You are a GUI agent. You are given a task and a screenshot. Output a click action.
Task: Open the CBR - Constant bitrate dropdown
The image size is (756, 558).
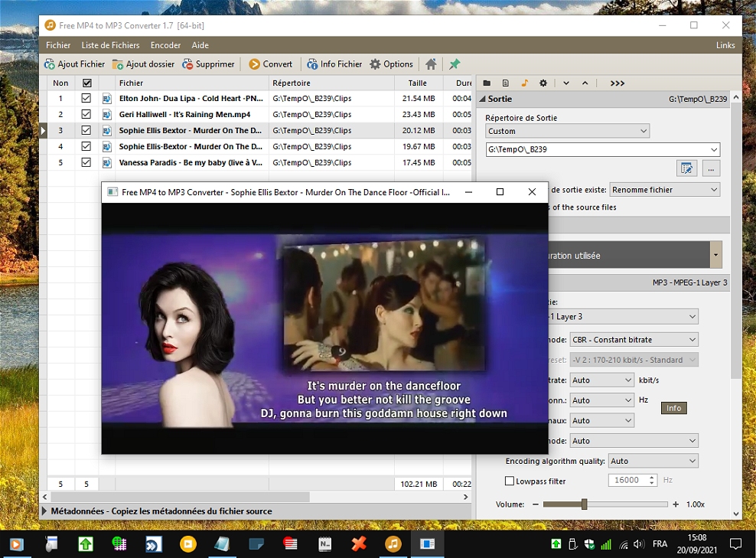(634, 340)
